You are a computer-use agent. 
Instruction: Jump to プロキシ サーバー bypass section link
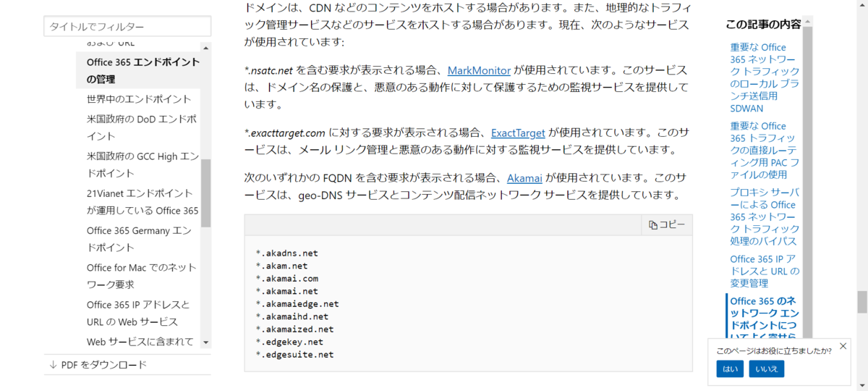pos(765,216)
